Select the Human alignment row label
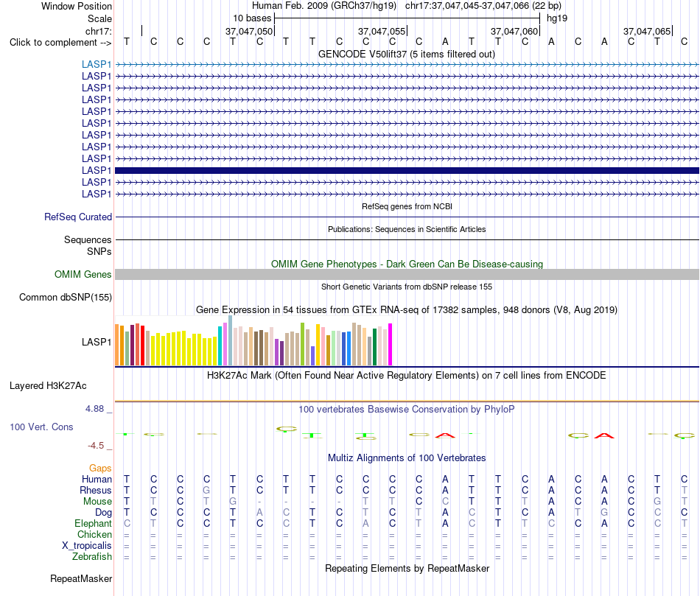This screenshot has height=596, width=700. (x=97, y=480)
